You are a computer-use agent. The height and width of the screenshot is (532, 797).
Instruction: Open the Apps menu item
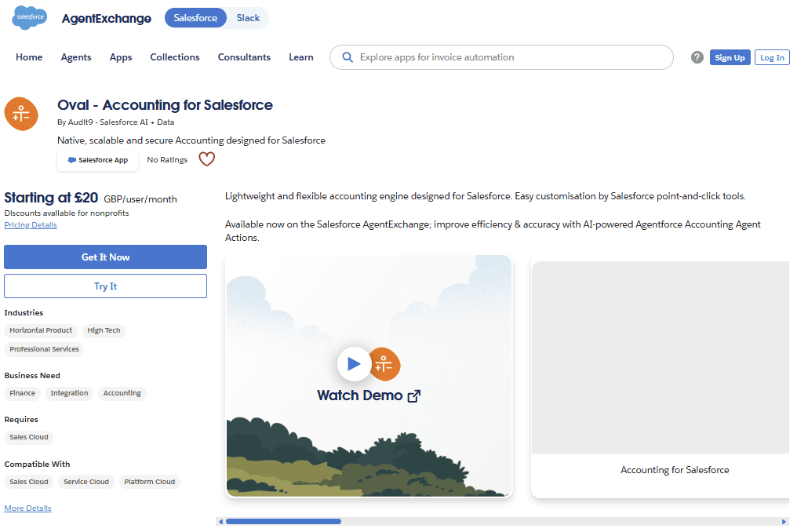121,57
